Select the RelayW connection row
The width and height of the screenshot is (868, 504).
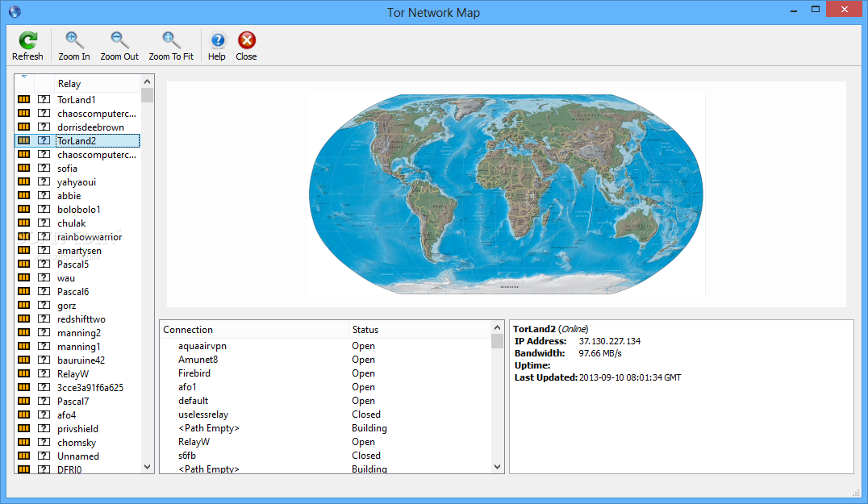pos(326,441)
